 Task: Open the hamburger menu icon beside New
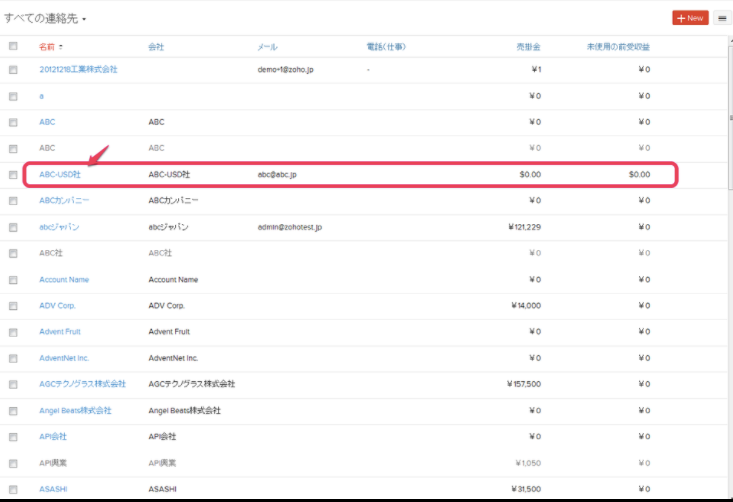pos(721,18)
